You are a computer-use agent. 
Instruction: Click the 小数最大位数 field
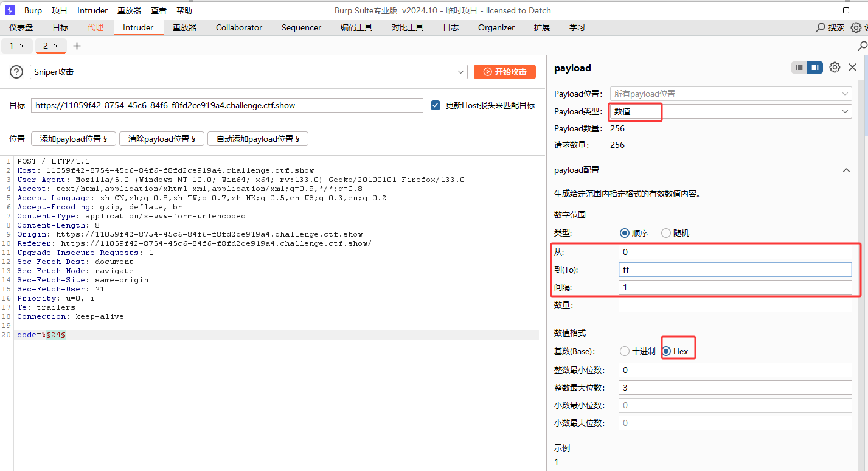click(x=735, y=423)
